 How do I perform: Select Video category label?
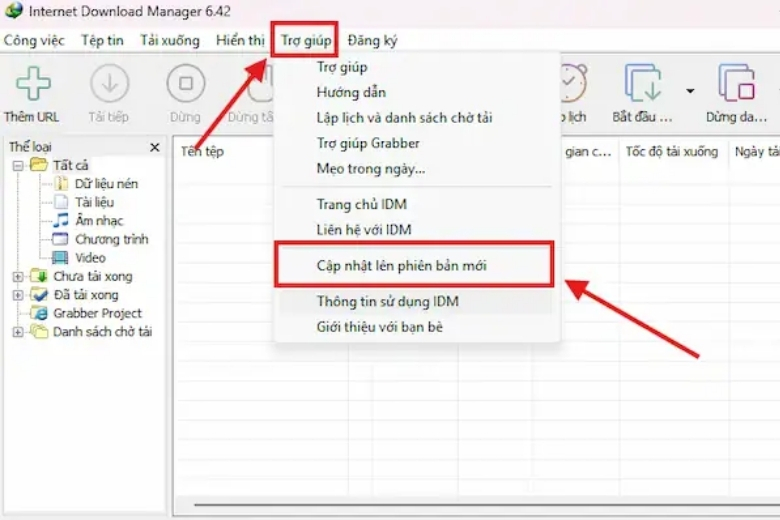[x=90, y=258]
